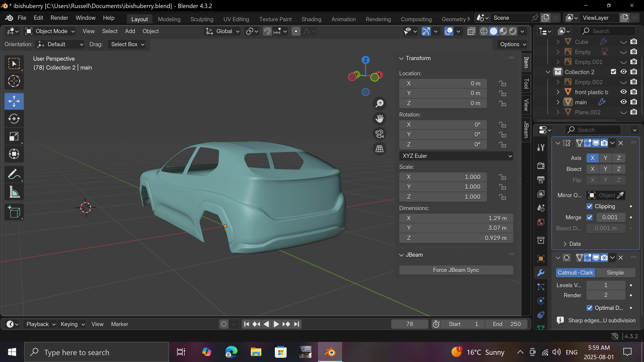This screenshot has height=362, width=644.
Task: Select the Rotate tool
Action: pyautogui.click(x=14, y=119)
